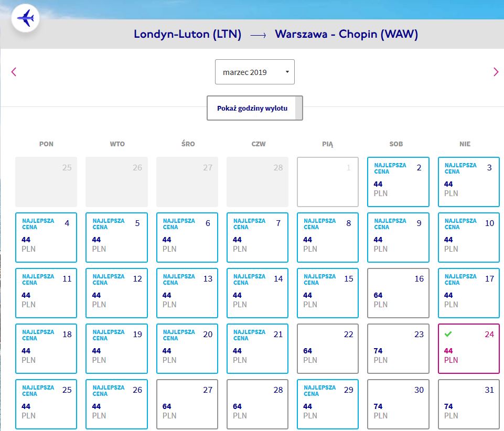
Task: Select March 2 flight for 44 PLN
Action: coord(398,182)
